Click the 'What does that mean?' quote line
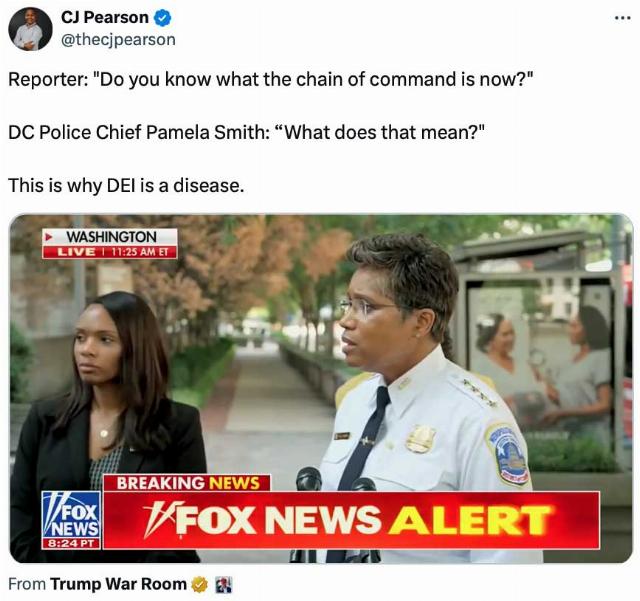 [247, 133]
